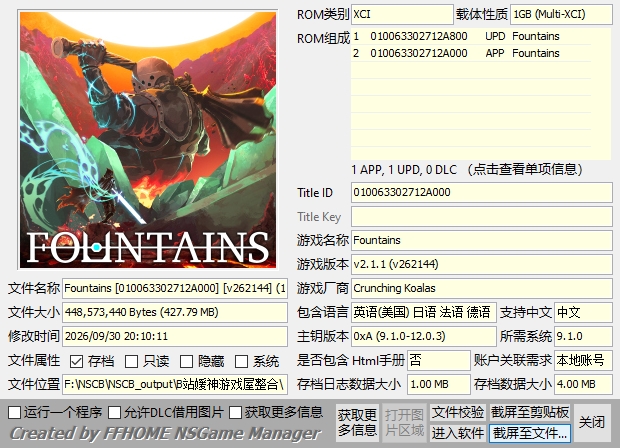This screenshot has width=620, height=448.
Task: Click the 存档数据大小 field 4.00 MB
Action: [x=583, y=384]
